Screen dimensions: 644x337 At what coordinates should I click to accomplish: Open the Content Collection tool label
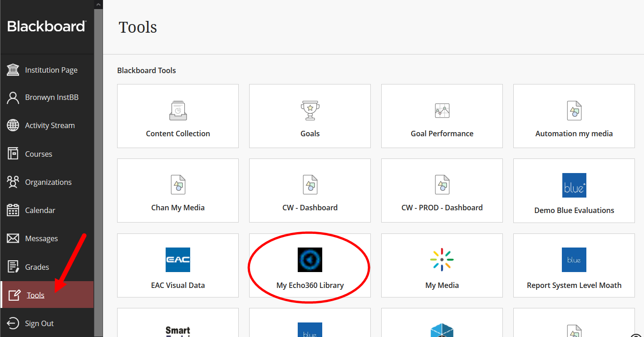click(x=178, y=134)
